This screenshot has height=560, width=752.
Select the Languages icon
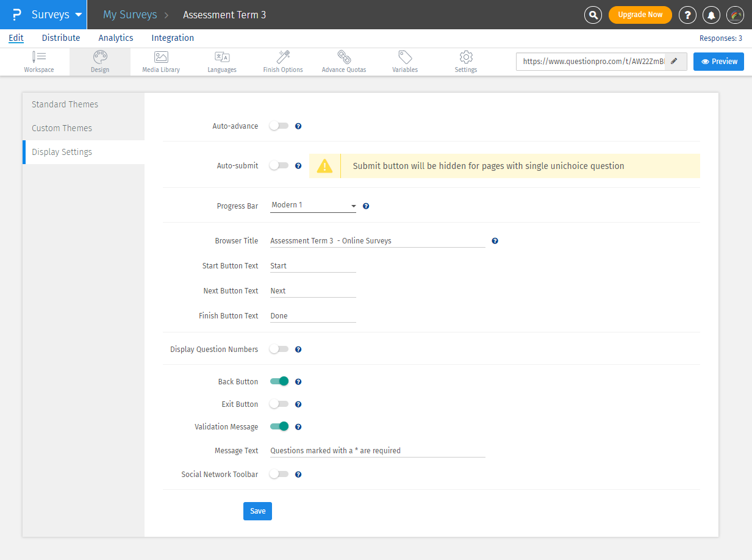pyautogui.click(x=221, y=61)
